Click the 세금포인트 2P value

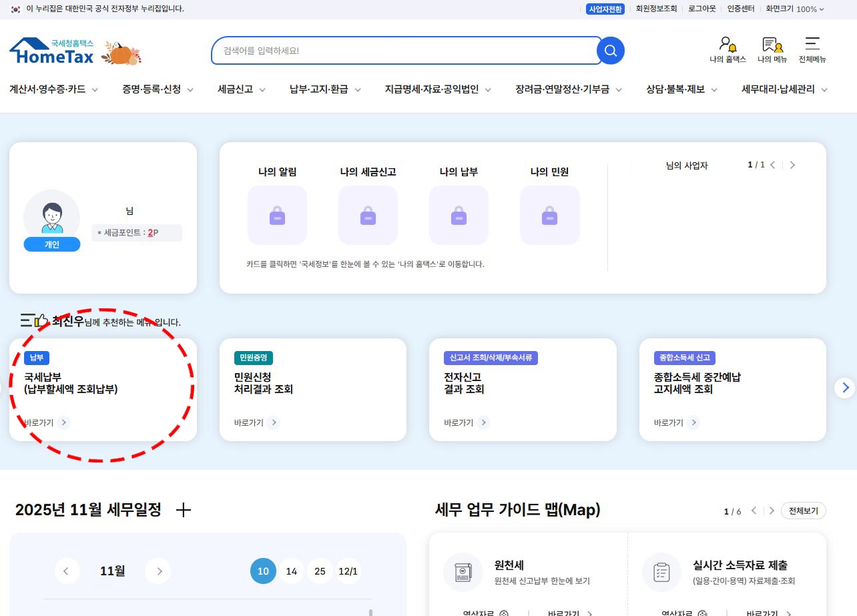click(153, 232)
